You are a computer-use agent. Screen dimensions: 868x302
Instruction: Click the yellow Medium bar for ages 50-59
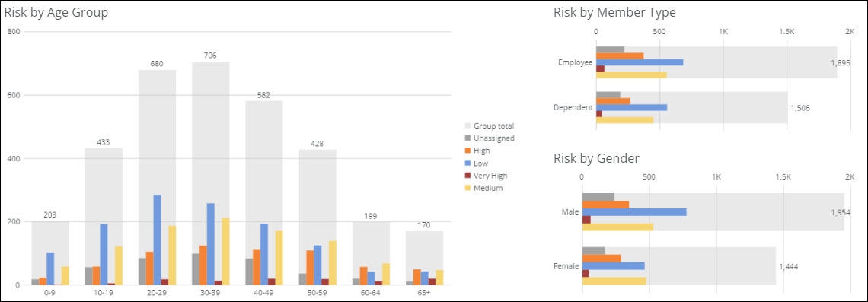(333, 263)
